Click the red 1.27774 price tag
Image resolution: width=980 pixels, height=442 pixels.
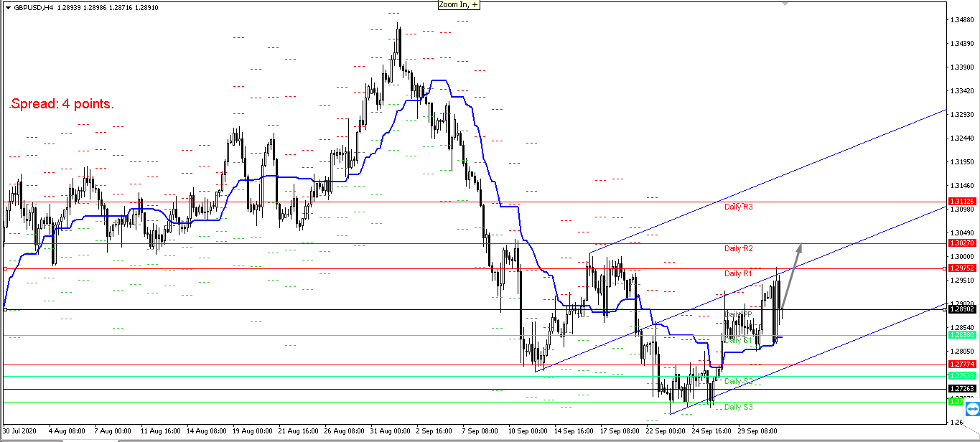click(x=961, y=364)
